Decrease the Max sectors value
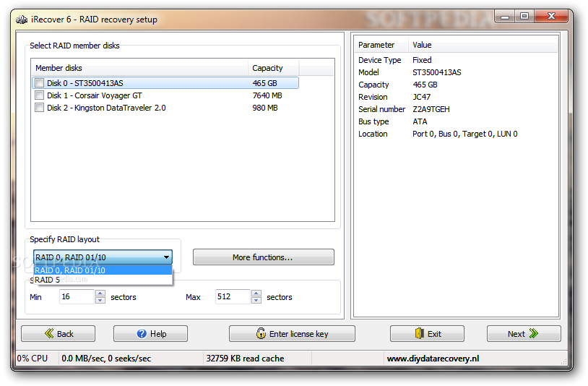The height and width of the screenshot is (386, 588). (x=256, y=300)
